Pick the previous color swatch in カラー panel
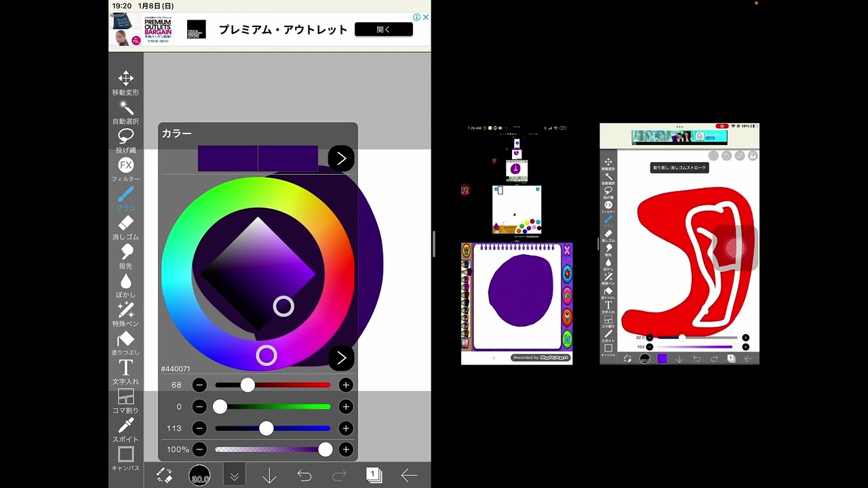This screenshot has height=488, width=868. coord(228,158)
